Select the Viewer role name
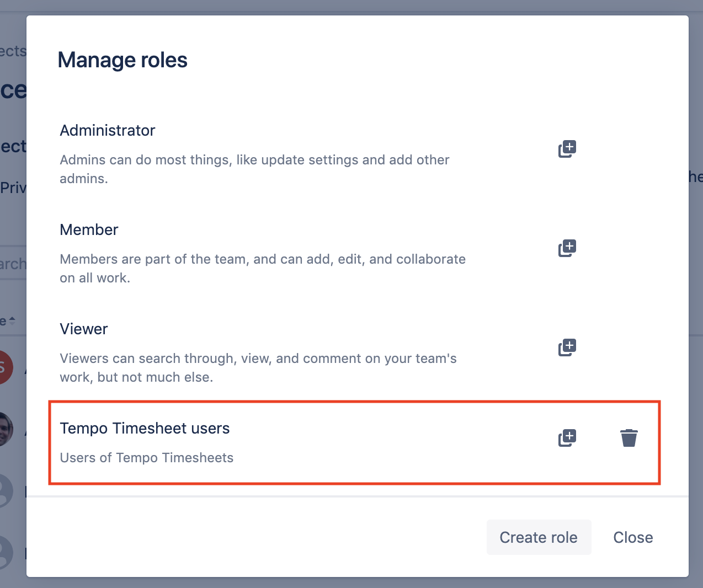This screenshot has width=703, height=588. point(84,329)
